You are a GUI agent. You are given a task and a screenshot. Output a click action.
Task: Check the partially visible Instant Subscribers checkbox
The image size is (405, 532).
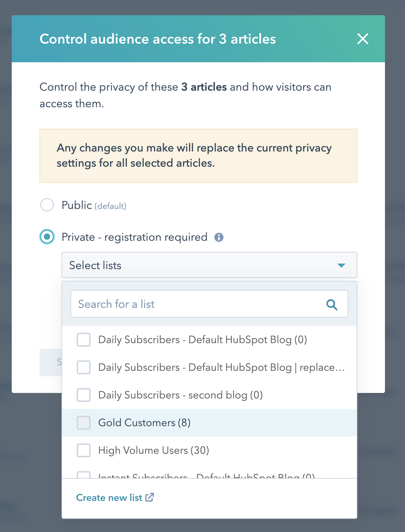[x=84, y=475]
